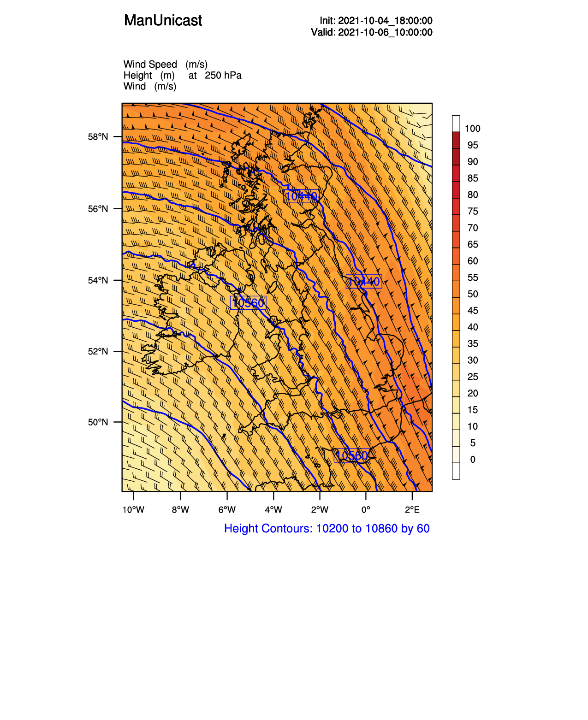Click the 40 value on the colour bar

click(473, 327)
